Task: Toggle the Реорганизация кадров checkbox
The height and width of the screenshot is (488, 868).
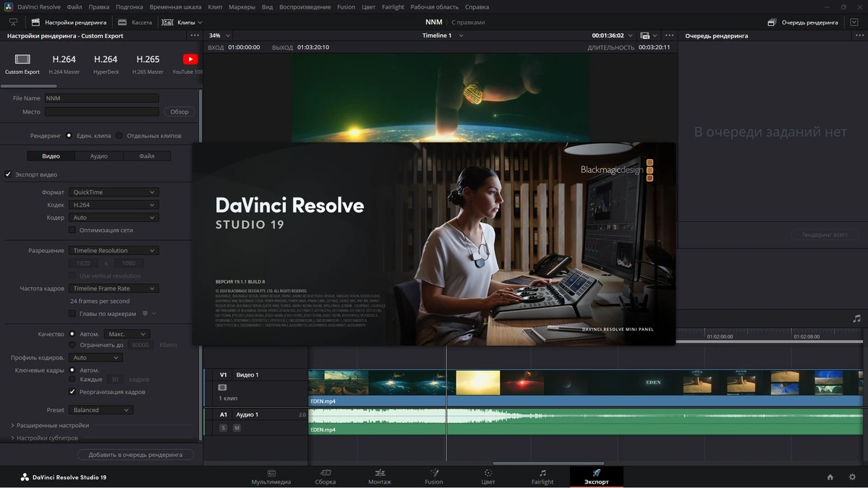Action: 72,392
